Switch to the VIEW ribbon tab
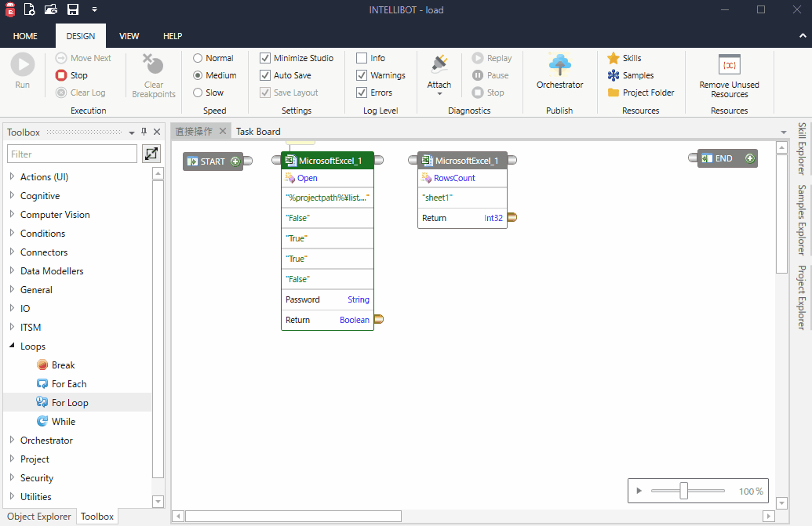 point(129,35)
